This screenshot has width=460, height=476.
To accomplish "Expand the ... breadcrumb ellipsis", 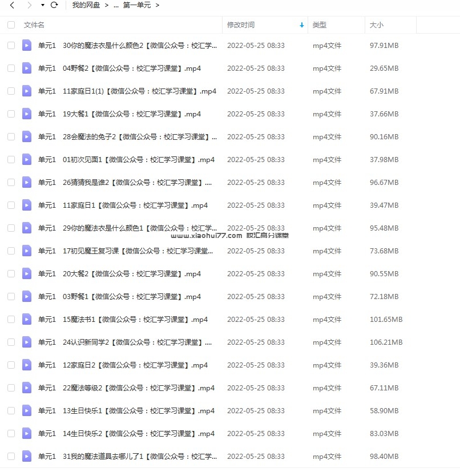I will coord(116,5).
